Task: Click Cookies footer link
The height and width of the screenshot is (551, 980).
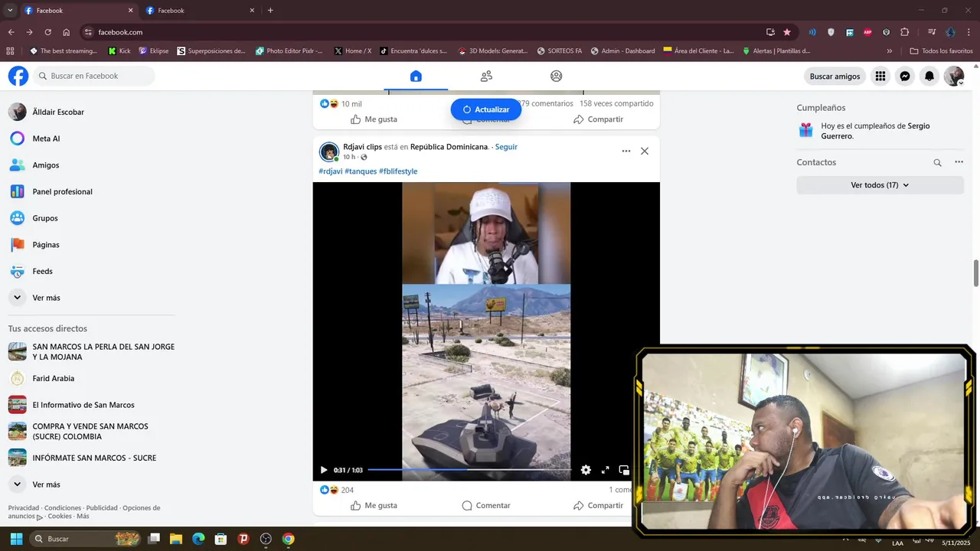Action: [x=60, y=517]
